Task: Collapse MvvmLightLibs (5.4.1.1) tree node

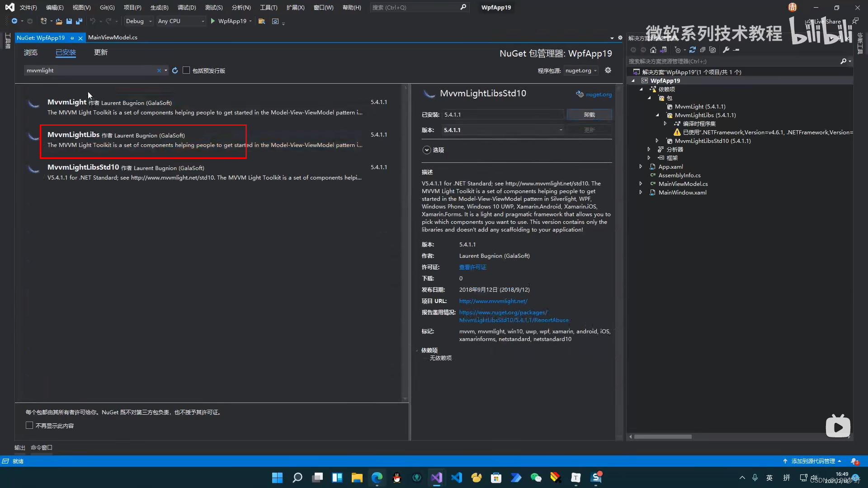Action: coord(657,115)
